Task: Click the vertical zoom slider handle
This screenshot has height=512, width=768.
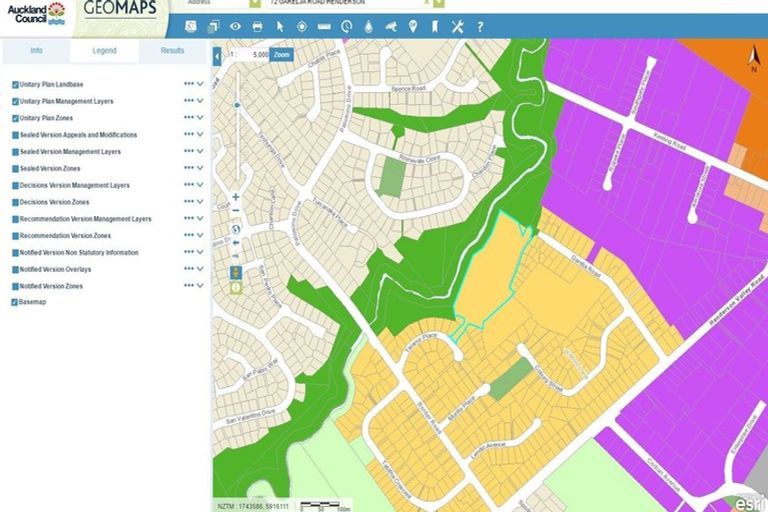Action: pos(236,104)
